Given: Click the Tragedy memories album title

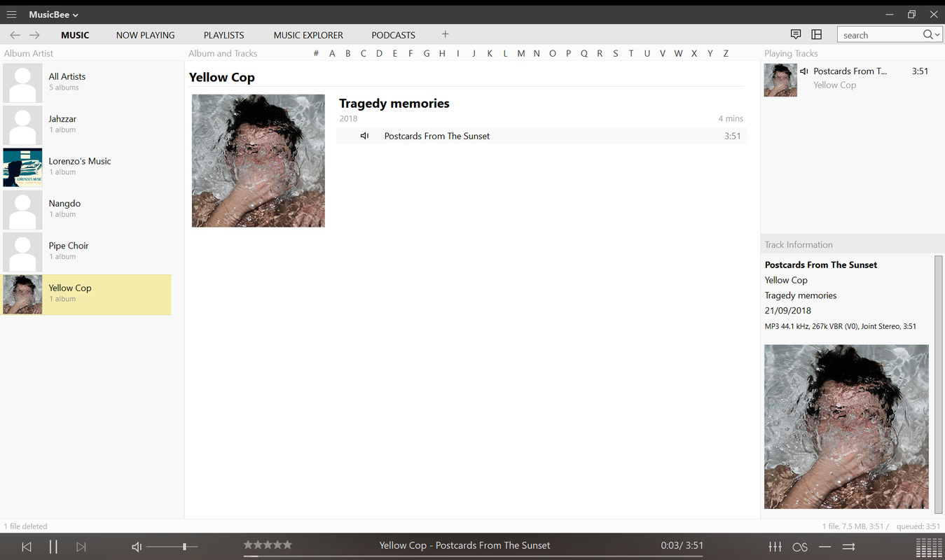Looking at the screenshot, I should 394,104.
